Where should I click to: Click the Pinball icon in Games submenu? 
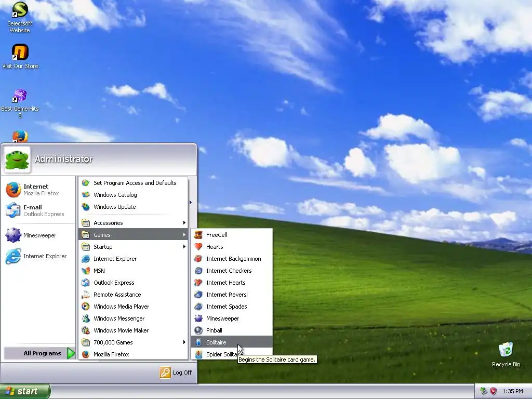[x=198, y=330]
